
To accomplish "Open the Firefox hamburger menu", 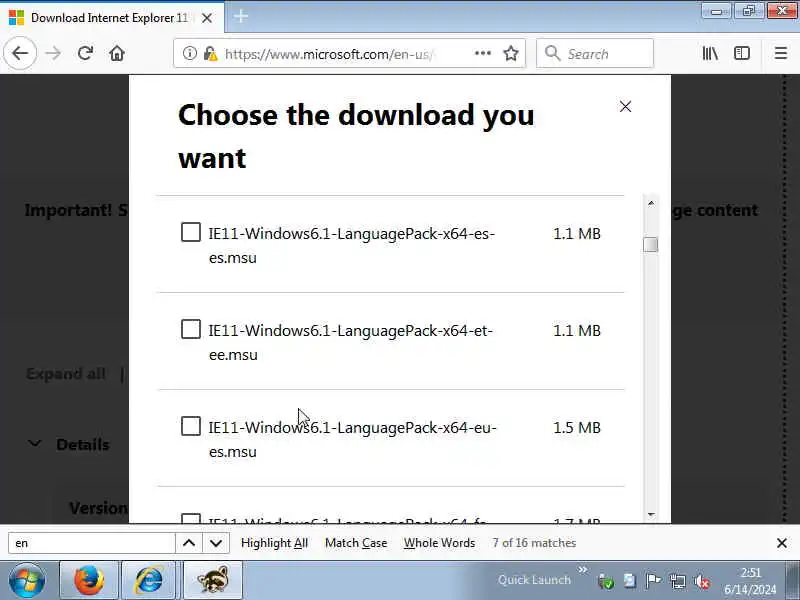I will point(781,53).
